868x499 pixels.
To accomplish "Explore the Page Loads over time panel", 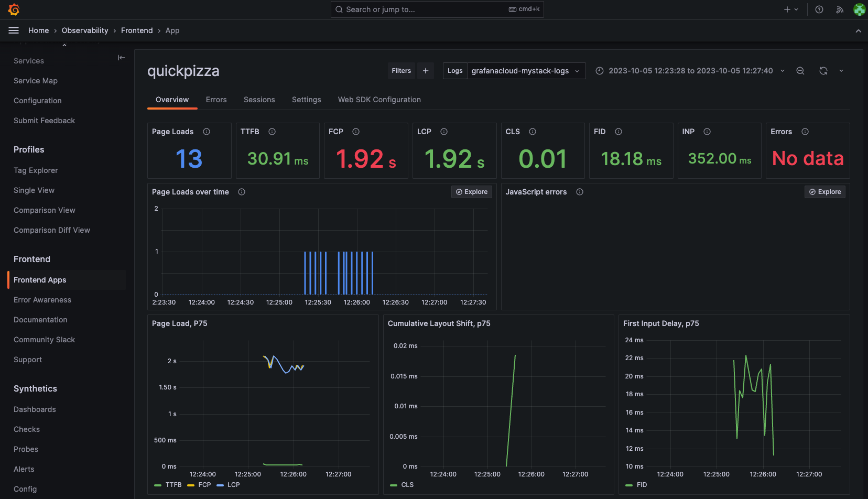I will point(472,192).
